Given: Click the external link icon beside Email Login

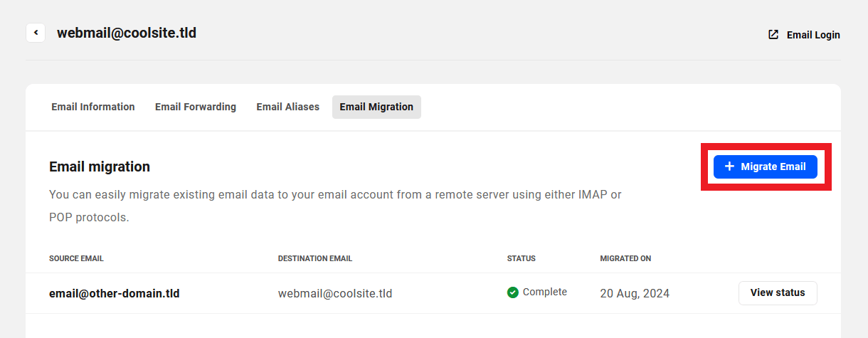Looking at the screenshot, I should tap(773, 34).
